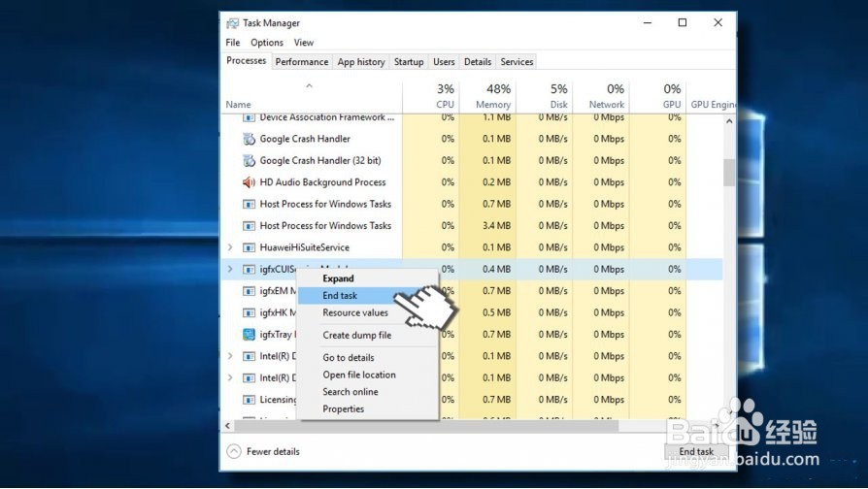
Task: Toggle name column sort arrow
Action: (x=310, y=85)
